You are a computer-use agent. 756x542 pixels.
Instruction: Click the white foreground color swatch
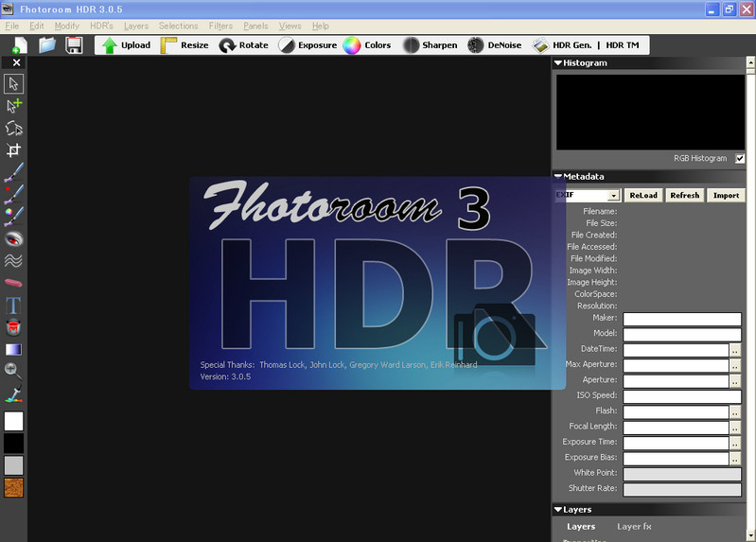(x=13, y=421)
